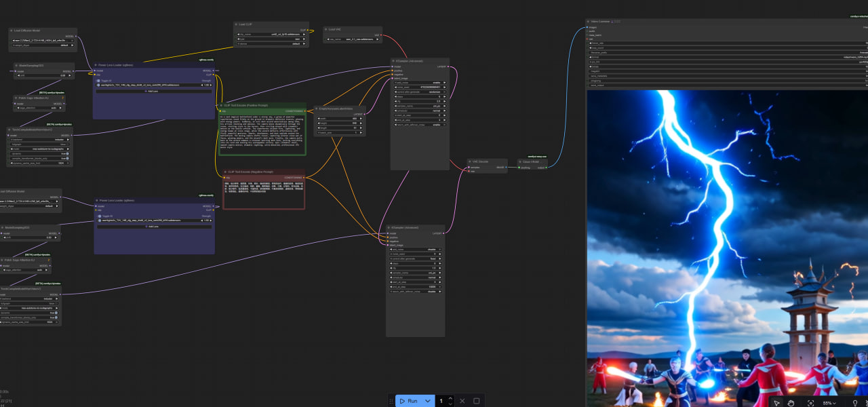The width and height of the screenshot is (868, 407).
Task: Cancel current run with the X icon
Action: [x=461, y=401]
